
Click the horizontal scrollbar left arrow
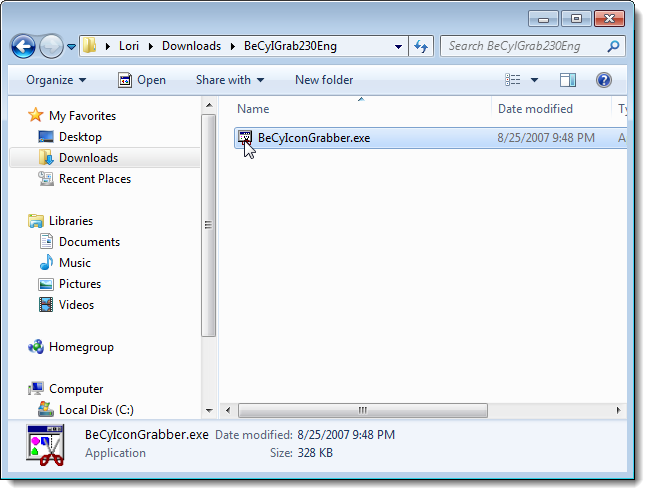228,410
